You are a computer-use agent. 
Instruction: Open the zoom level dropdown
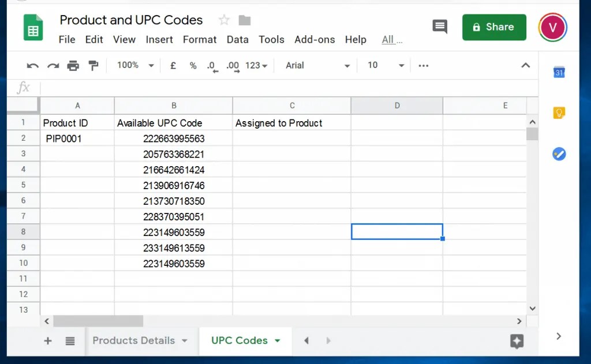tap(134, 65)
